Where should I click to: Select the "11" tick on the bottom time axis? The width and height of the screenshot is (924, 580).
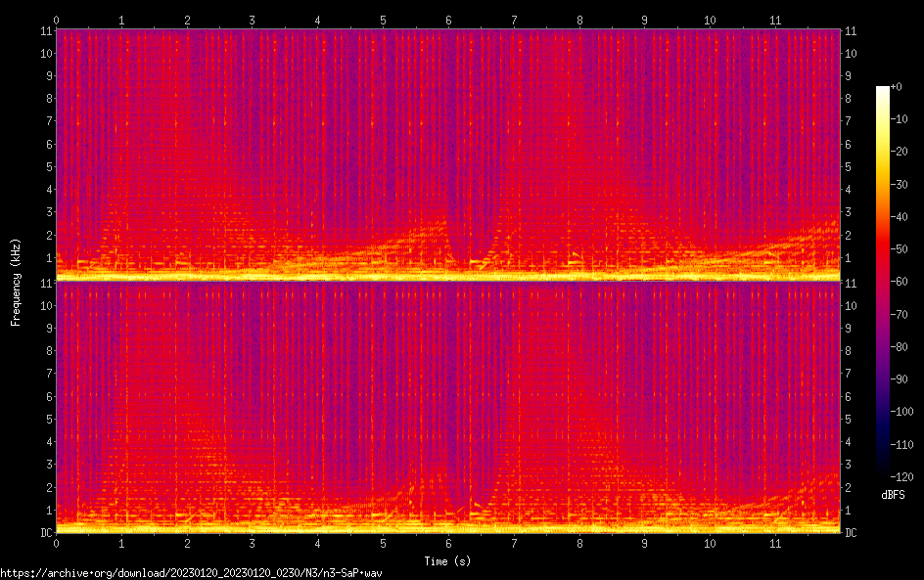point(775,543)
